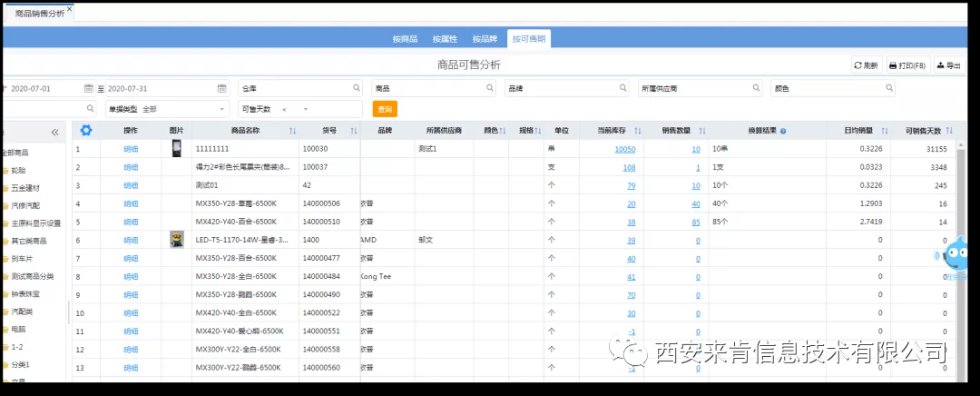
Task: Sort the table by 当前库存 column
Action: [638, 131]
